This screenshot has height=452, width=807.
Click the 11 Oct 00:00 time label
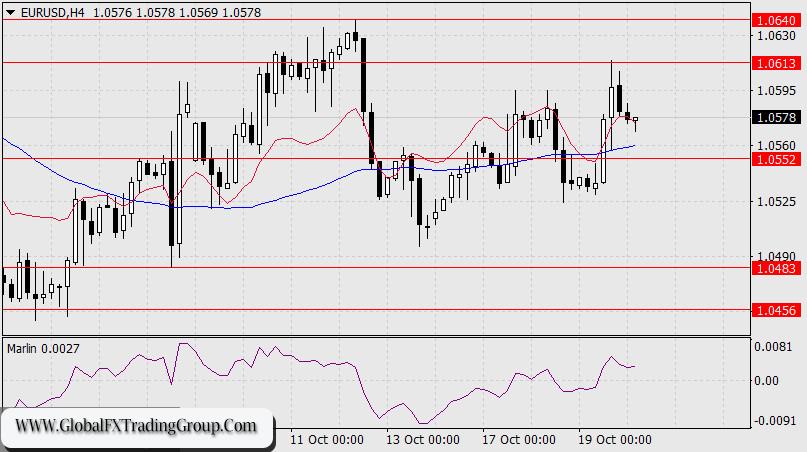pos(327,440)
